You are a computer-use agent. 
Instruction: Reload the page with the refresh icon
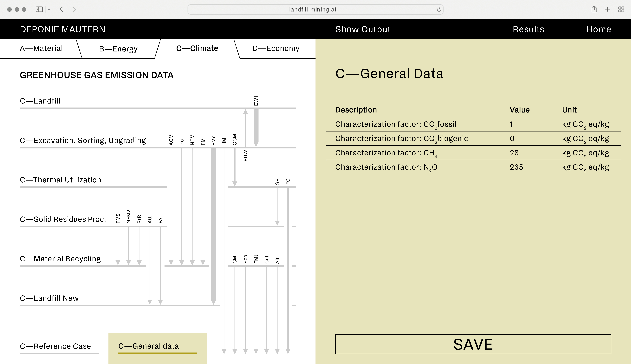(x=439, y=9)
